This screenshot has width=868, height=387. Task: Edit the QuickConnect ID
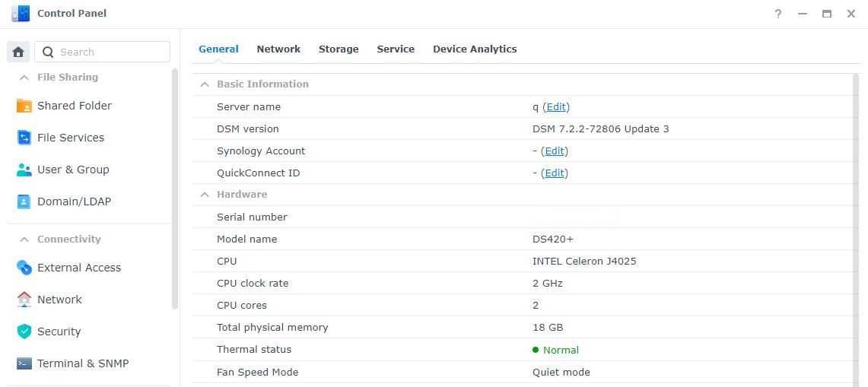coord(554,173)
